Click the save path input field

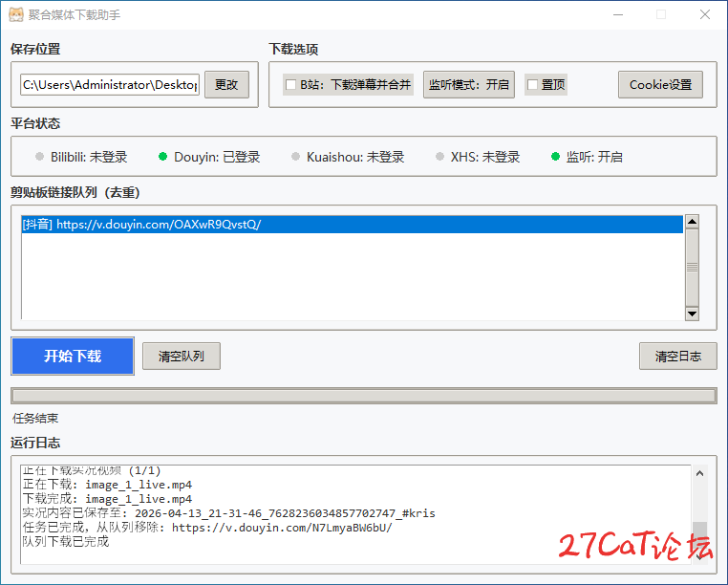[x=110, y=85]
